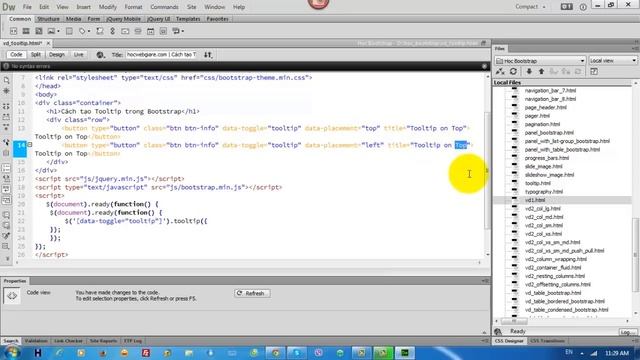
Task: Click the Log... button in Files panel
Action: 627,332
